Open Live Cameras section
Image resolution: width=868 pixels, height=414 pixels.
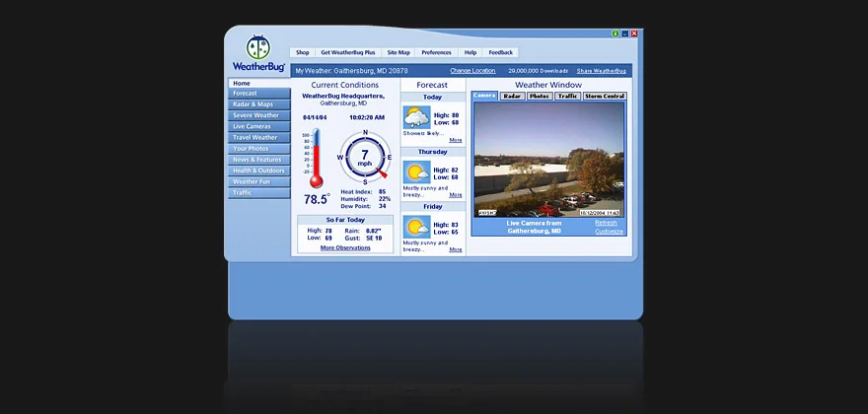(259, 127)
